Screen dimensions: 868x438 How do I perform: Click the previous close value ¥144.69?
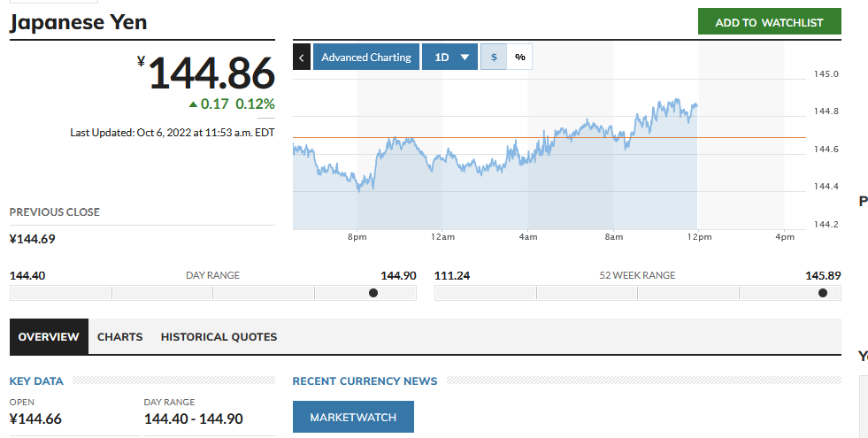tap(32, 239)
